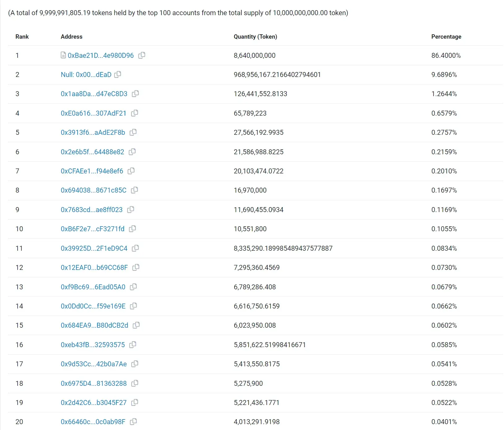Viewport: 504px width, 430px height.
Task: Open address 0x2e6b5f...64488e82
Action: pyautogui.click(x=93, y=152)
